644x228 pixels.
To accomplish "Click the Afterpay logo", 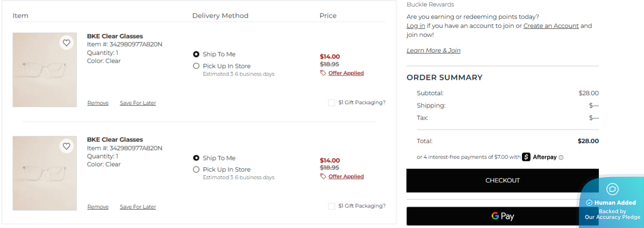I will [x=539, y=157].
